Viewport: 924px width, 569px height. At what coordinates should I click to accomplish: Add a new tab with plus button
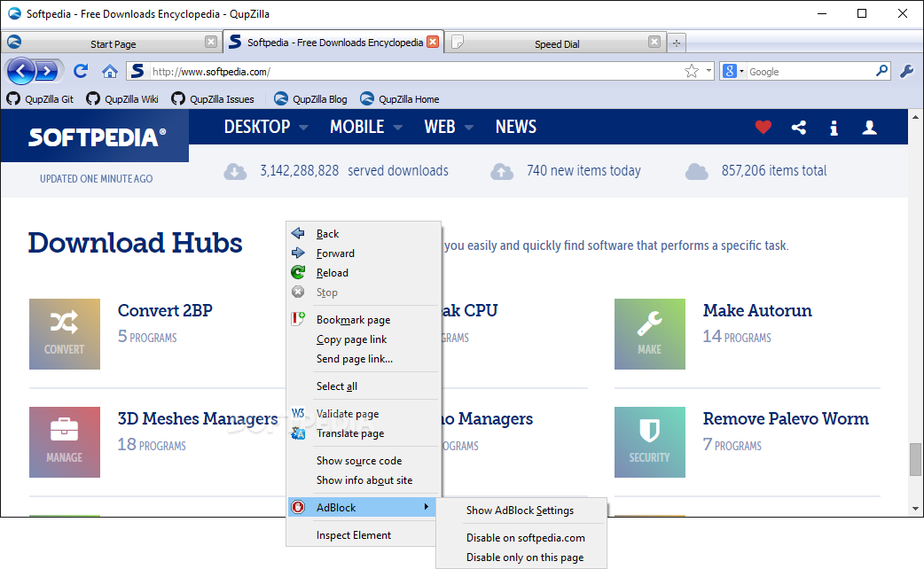(x=677, y=43)
